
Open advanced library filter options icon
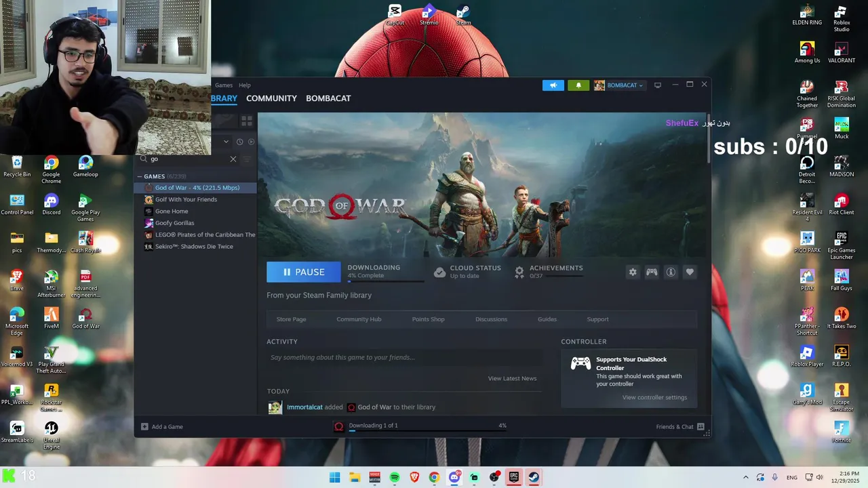247,159
